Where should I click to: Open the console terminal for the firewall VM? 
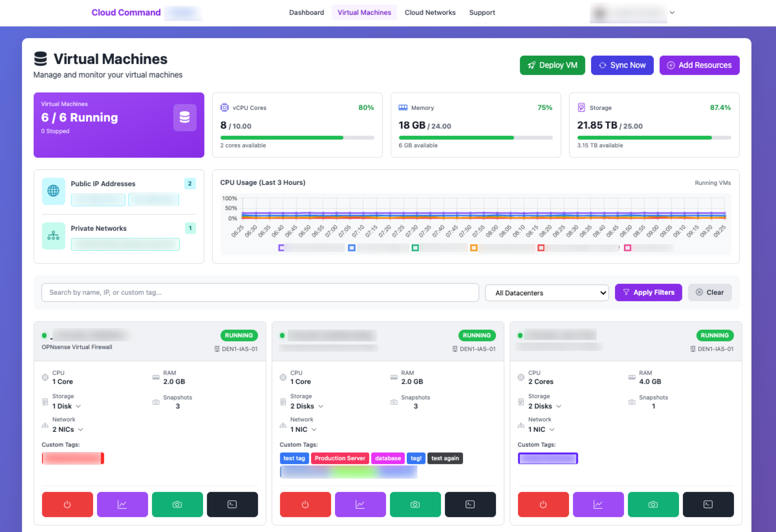click(232, 504)
